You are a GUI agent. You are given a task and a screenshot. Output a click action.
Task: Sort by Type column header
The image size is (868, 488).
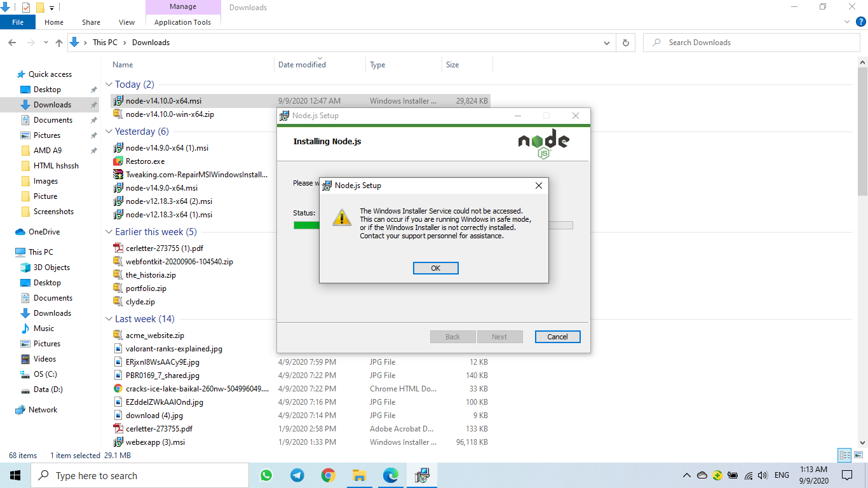click(377, 65)
